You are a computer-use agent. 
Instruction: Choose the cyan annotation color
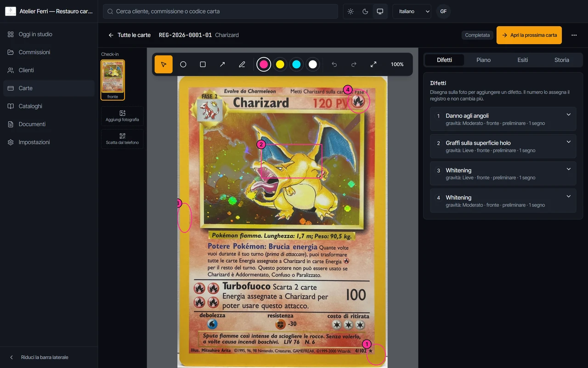pos(296,64)
